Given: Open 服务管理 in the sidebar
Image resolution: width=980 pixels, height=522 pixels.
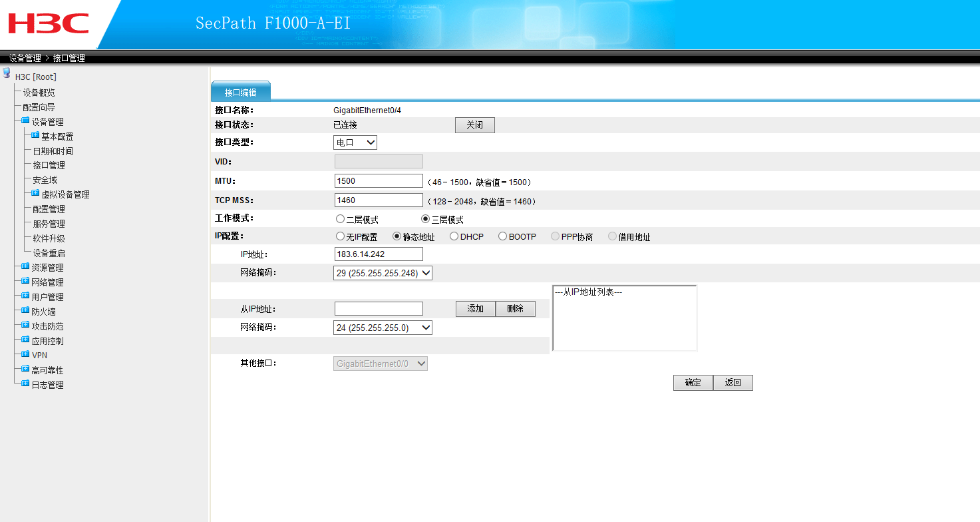Looking at the screenshot, I should click(49, 224).
